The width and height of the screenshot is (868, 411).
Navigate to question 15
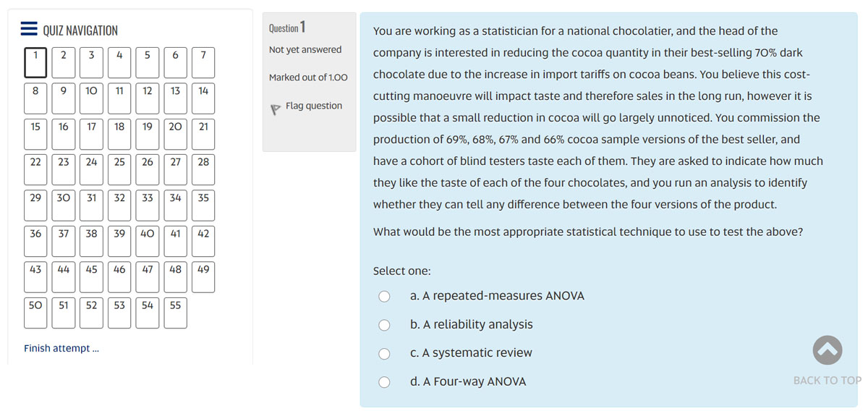35,134
